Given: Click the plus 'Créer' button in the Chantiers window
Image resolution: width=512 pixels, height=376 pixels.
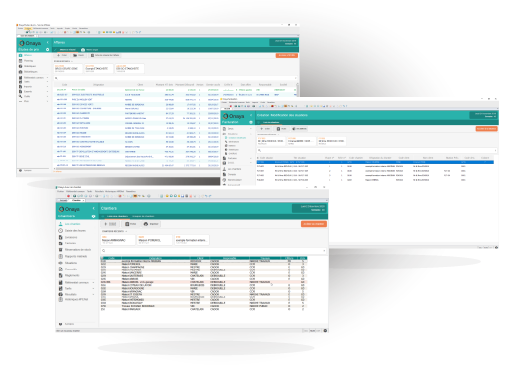Looking at the screenshot, I should tap(110, 224).
